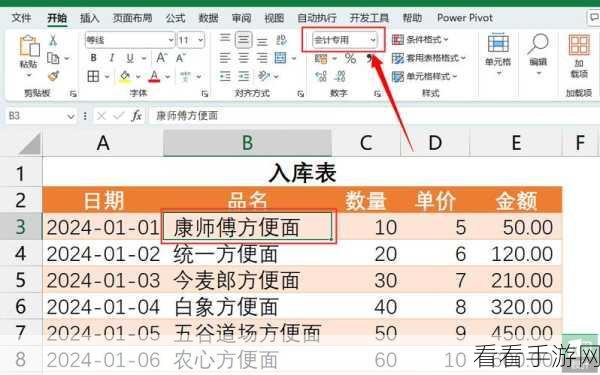Expand the underline style dropdown arrow

(144, 59)
